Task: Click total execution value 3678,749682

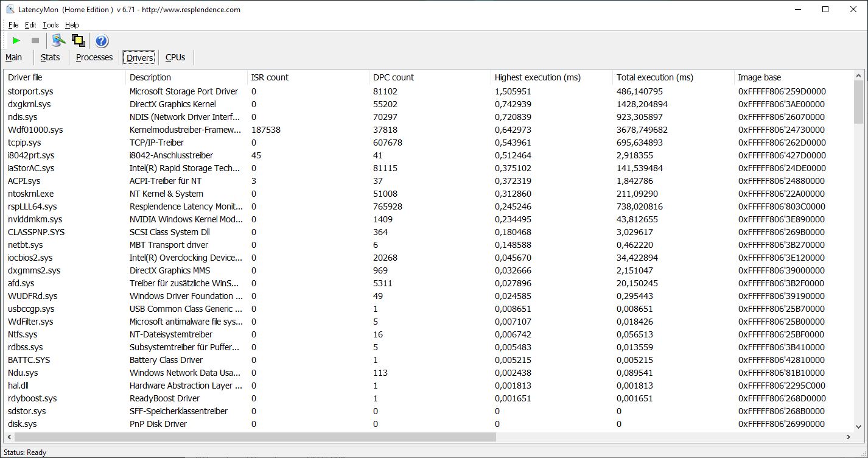Action: click(x=642, y=130)
